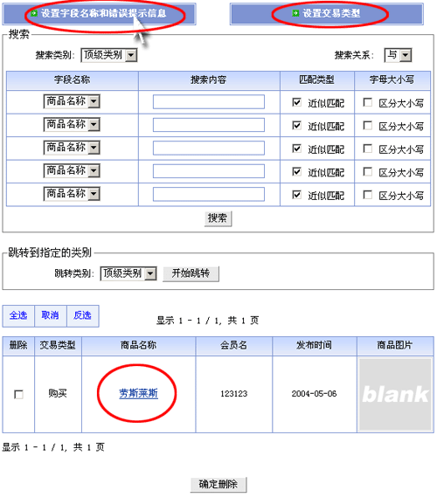Open 设置交易类型 tab
437x504 pixels.
tap(326, 14)
